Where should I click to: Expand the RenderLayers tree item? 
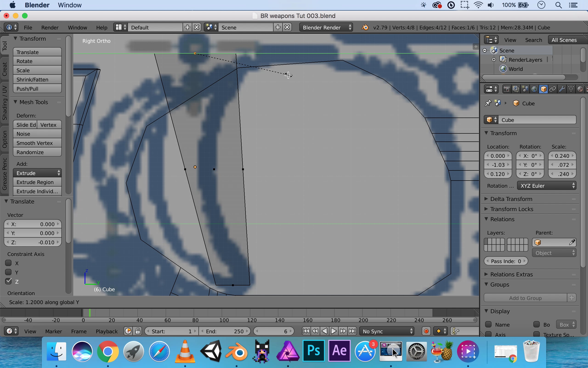click(x=494, y=60)
